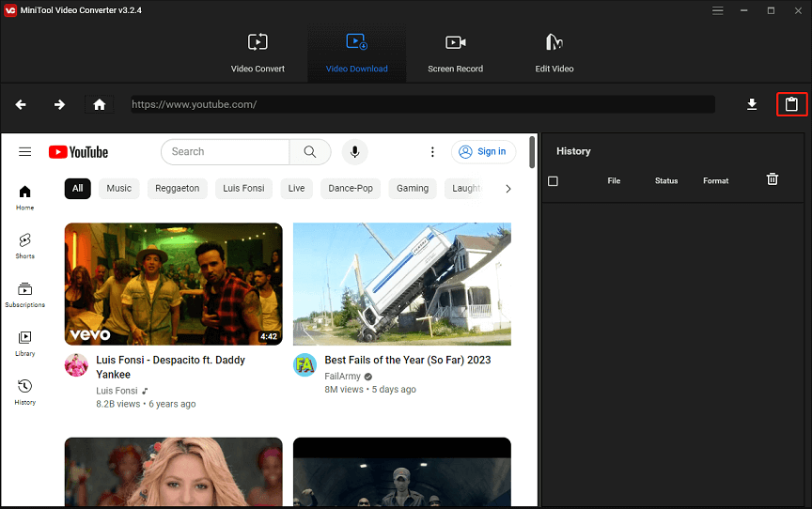Open the Despacito video thumbnail

pyautogui.click(x=174, y=284)
